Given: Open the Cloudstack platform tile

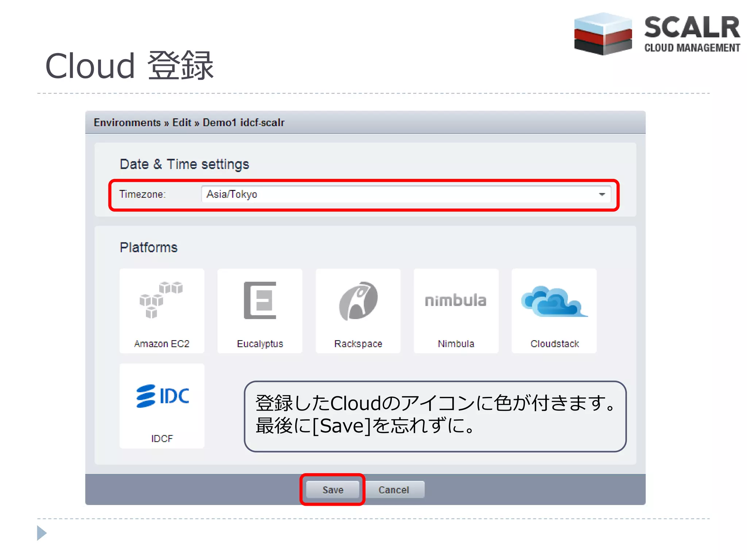Looking at the screenshot, I should point(554,311).
